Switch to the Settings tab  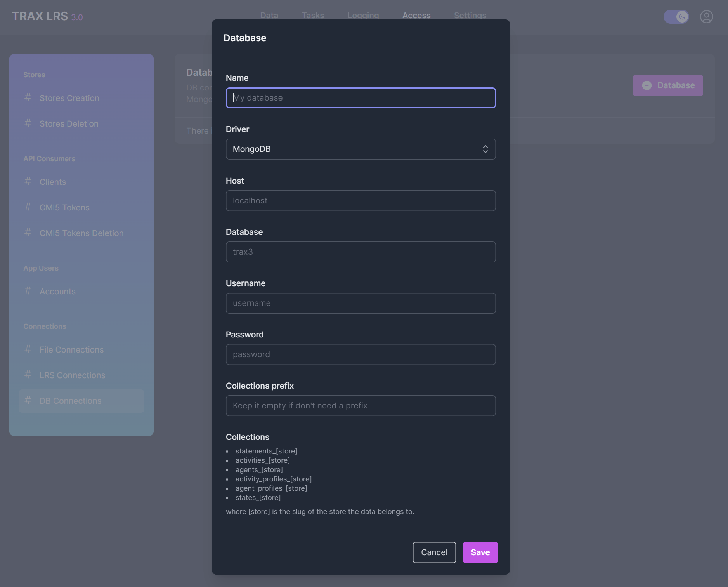470,16
